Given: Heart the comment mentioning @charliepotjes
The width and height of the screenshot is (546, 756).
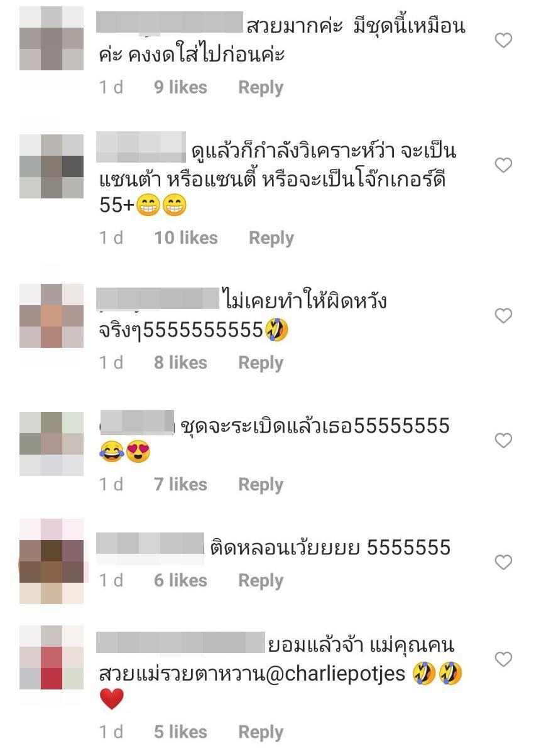Looking at the screenshot, I should 504,659.
